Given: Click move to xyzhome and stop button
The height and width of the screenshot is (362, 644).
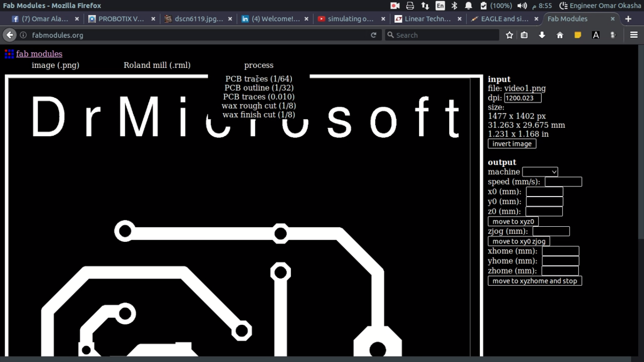Looking at the screenshot, I should [535, 281].
